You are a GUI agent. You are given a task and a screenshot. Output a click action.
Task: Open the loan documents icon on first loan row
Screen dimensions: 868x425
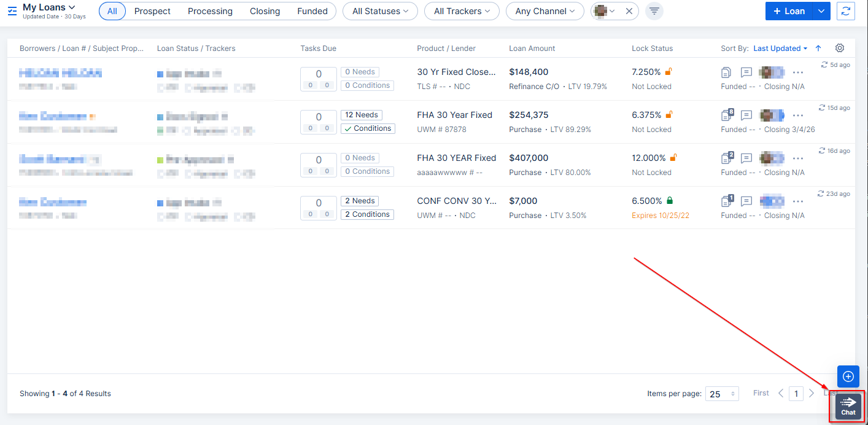pos(726,72)
